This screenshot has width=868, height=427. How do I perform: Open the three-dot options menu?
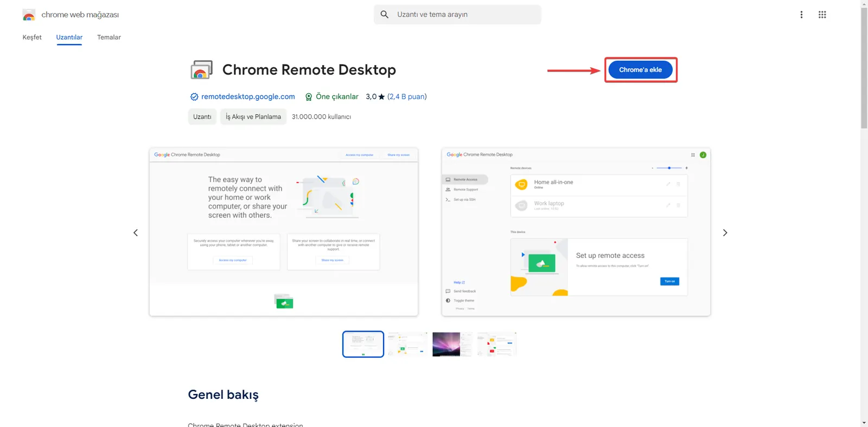click(801, 15)
